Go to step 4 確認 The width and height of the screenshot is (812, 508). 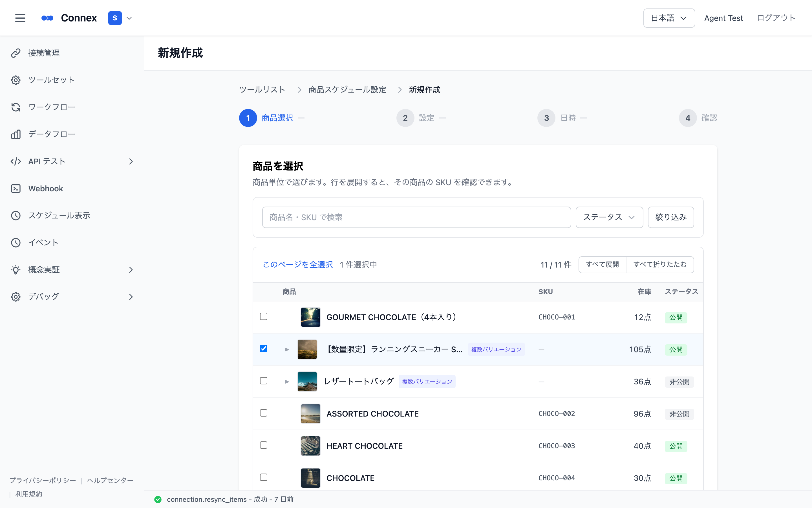pyautogui.click(x=698, y=118)
